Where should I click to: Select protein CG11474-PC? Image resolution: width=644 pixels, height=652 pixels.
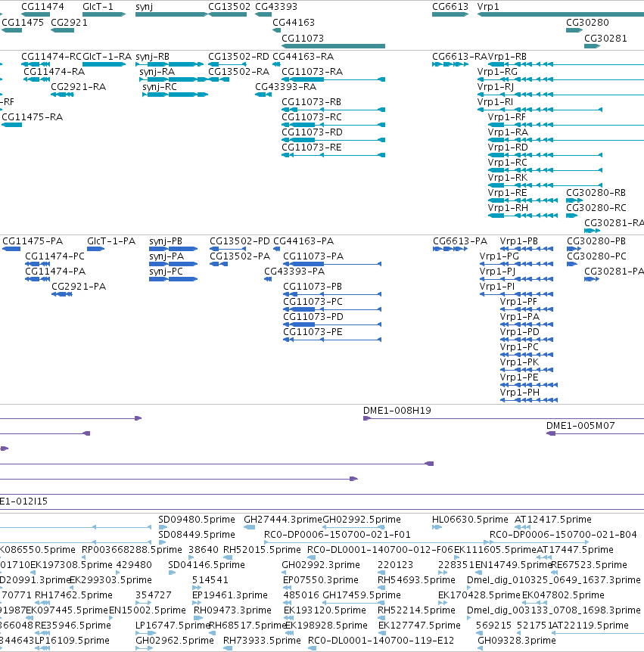click(x=54, y=256)
